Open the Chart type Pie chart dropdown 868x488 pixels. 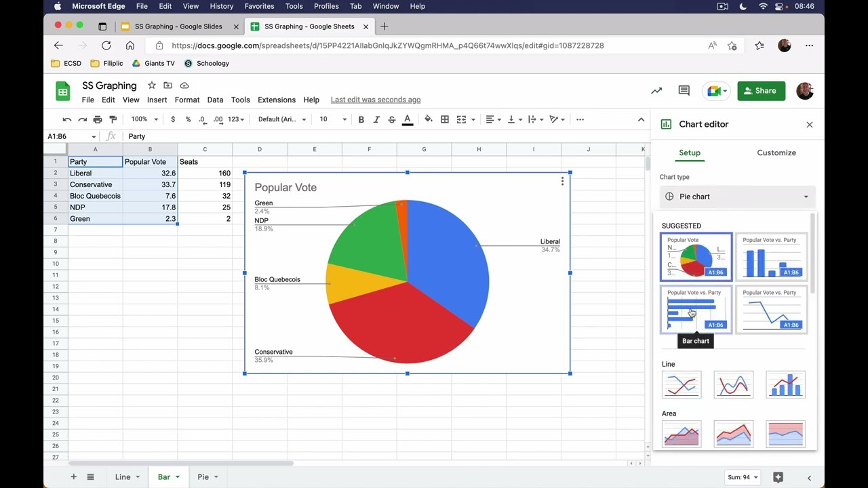pos(737,197)
